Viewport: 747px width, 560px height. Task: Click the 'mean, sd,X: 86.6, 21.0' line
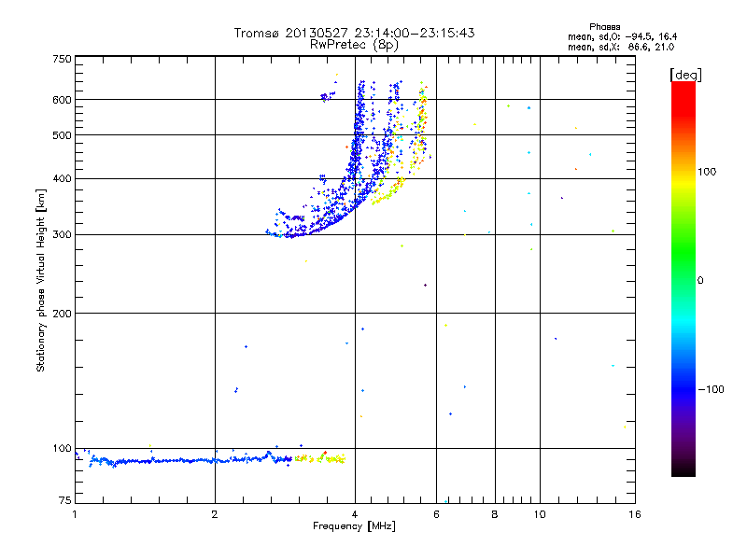click(621, 47)
